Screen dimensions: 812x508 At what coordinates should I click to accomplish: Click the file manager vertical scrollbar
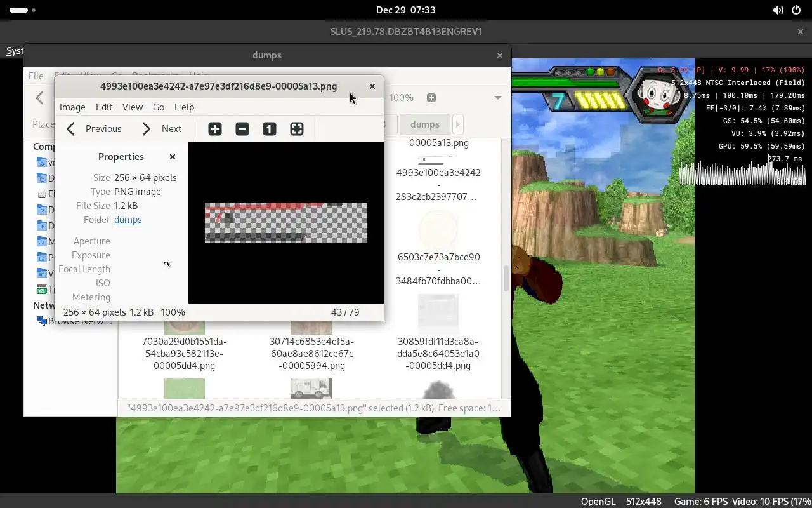click(x=506, y=278)
